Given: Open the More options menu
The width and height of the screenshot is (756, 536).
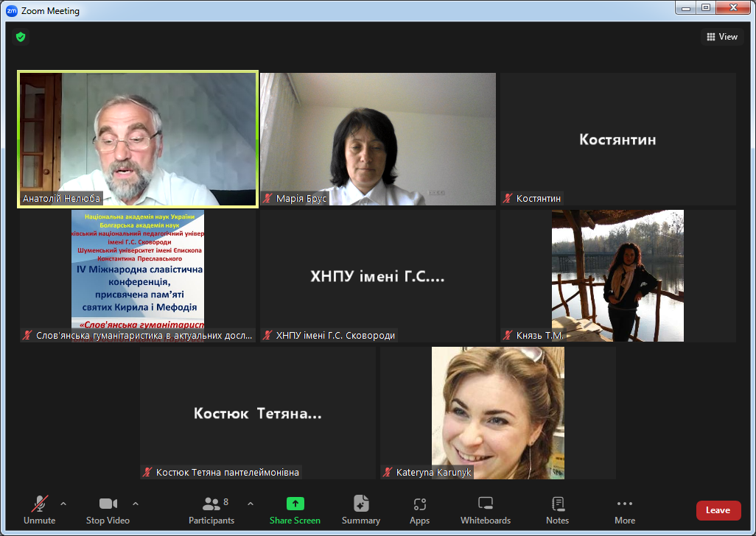Looking at the screenshot, I should coord(625,510).
